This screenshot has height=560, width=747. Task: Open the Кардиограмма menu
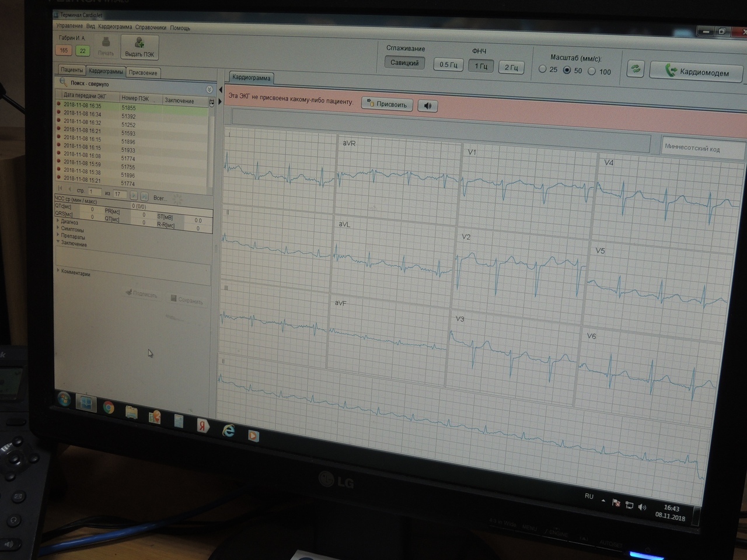coord(115,27)
